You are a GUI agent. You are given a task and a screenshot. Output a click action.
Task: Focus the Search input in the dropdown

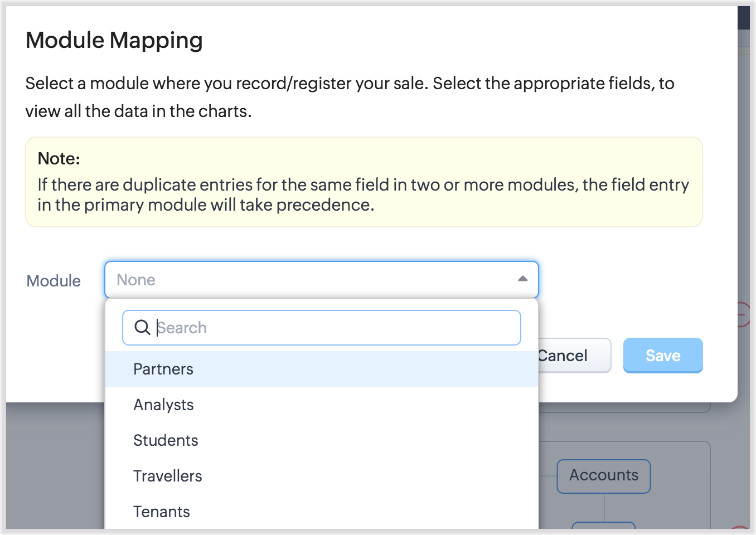tap(335, 328)
